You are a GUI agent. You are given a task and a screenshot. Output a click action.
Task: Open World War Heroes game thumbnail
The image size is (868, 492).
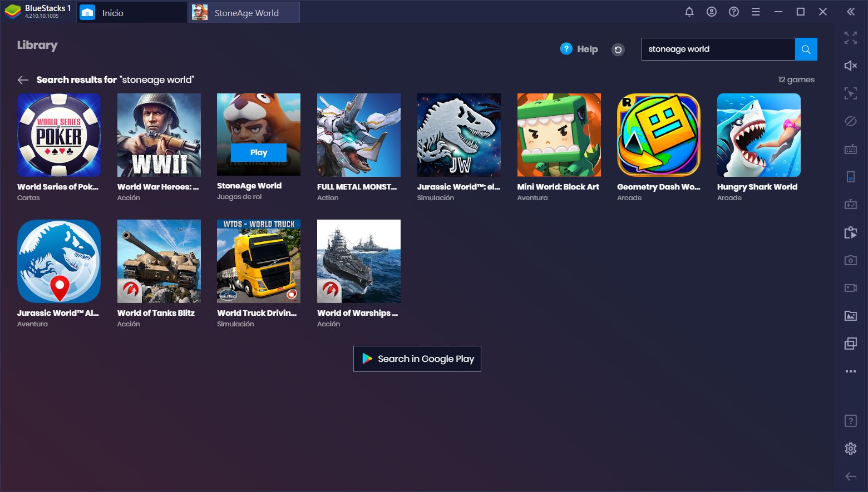point(159,135)
